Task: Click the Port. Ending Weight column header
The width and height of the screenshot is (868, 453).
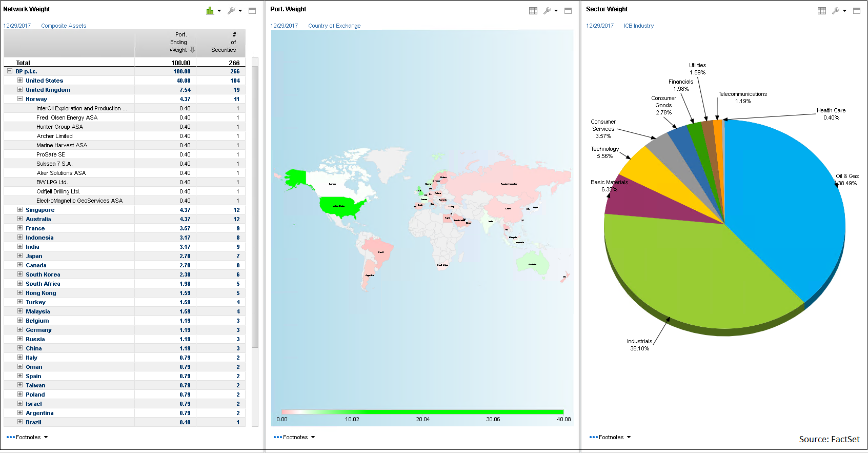Action: click(166, 43)
